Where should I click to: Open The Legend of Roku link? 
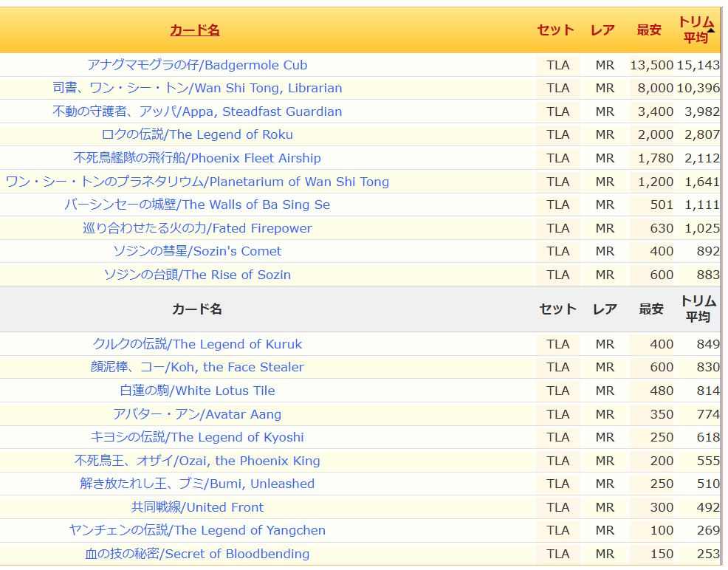coord(197,134)
